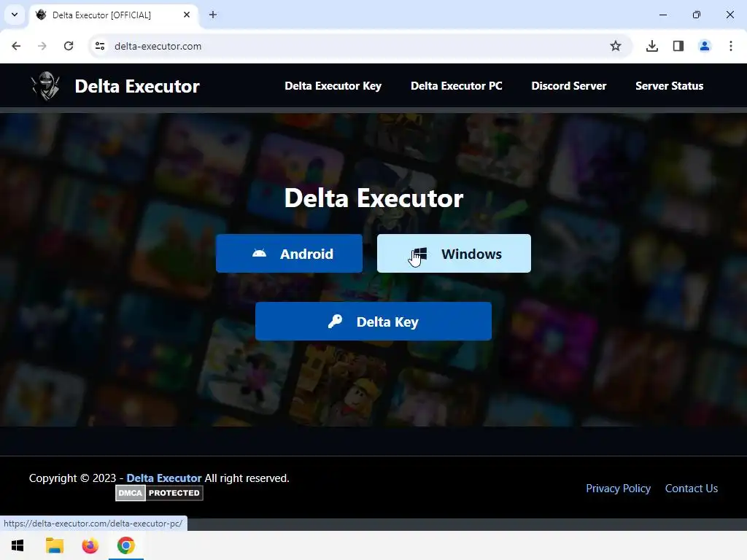
Task: Go back with the browser back arrow
Action: pos(16,46)
